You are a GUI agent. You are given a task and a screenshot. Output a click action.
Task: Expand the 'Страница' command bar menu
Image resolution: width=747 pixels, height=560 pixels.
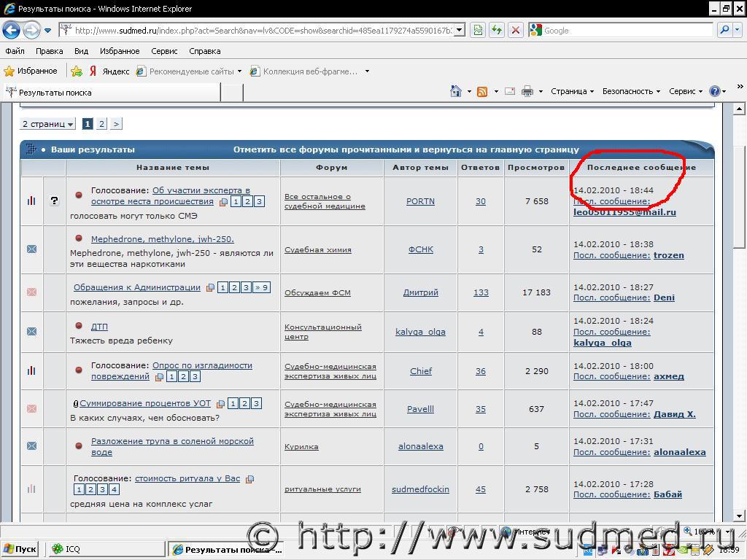[572, 91]
